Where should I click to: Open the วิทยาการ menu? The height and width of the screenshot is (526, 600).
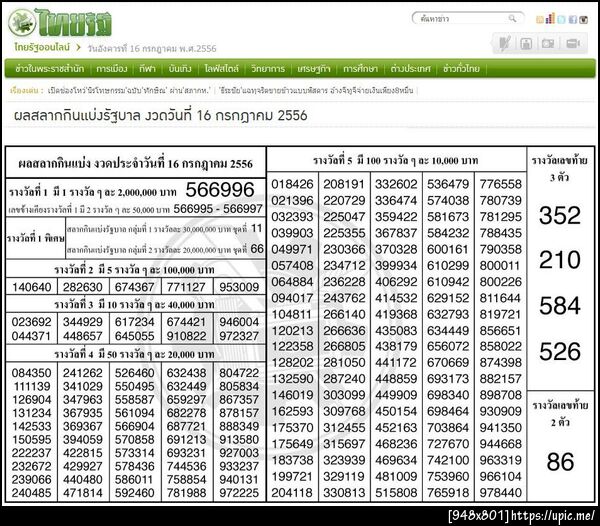point(268,69)
